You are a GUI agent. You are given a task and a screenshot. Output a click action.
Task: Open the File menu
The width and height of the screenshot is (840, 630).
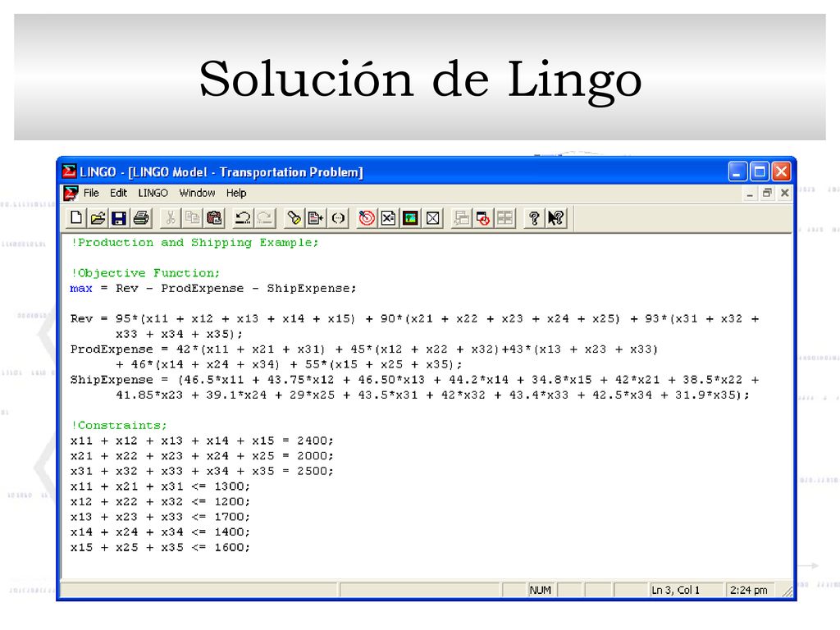(x=91, y=193)
